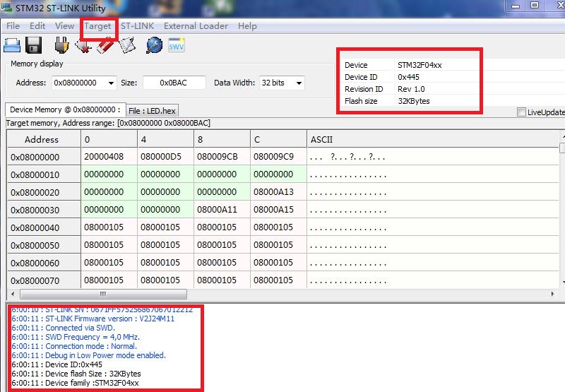Click the globe settings toolbar icon
565x392 pixels.
pos(154,46)
